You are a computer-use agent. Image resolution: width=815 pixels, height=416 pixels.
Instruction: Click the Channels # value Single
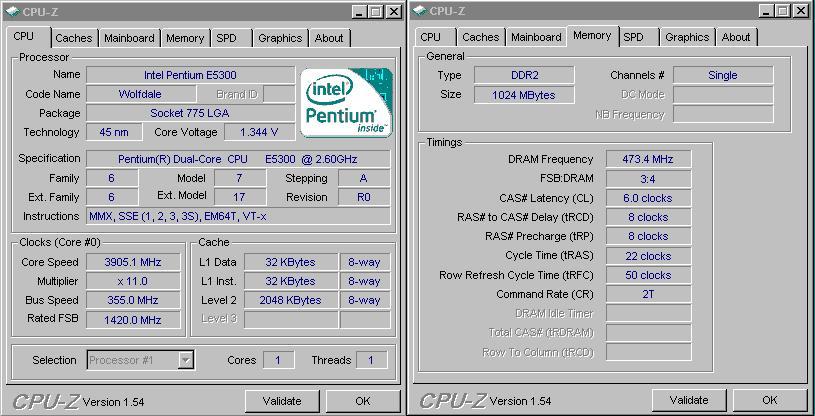(x=723, y=75)
